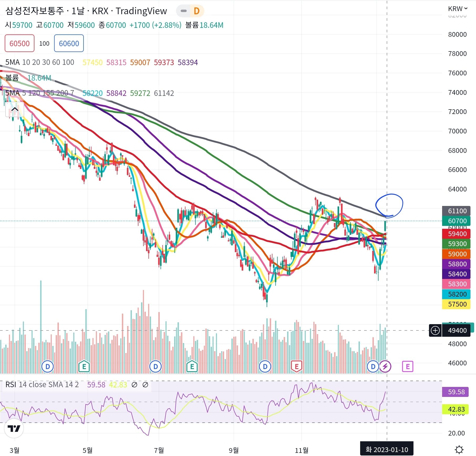
Task: Click the RSI SMA label 42.83
Action: pos(456,409)
